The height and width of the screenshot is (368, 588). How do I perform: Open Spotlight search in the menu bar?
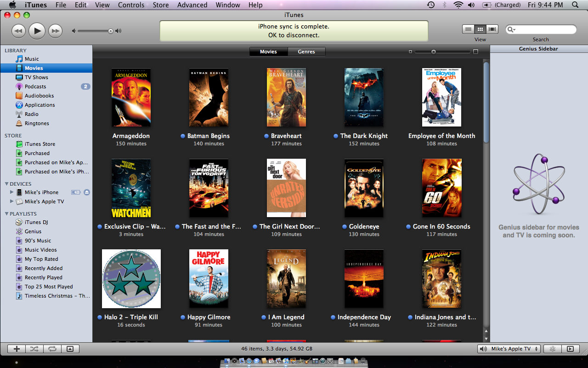click(x=575, y=5)
